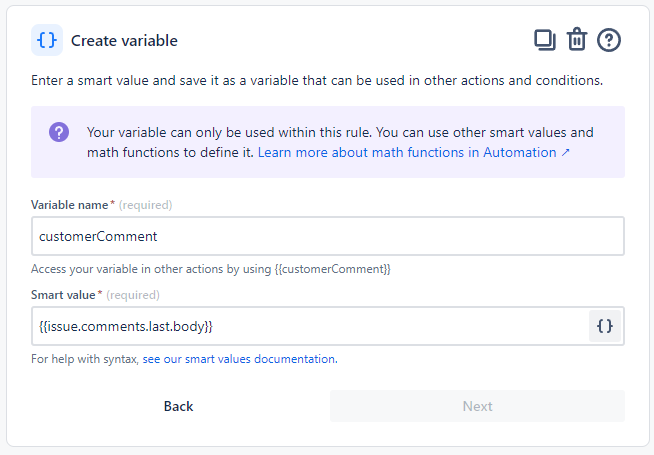Click the curly-braces Create variable header icon
Screen dimensions: 654x455
click(x=47, y=40)
